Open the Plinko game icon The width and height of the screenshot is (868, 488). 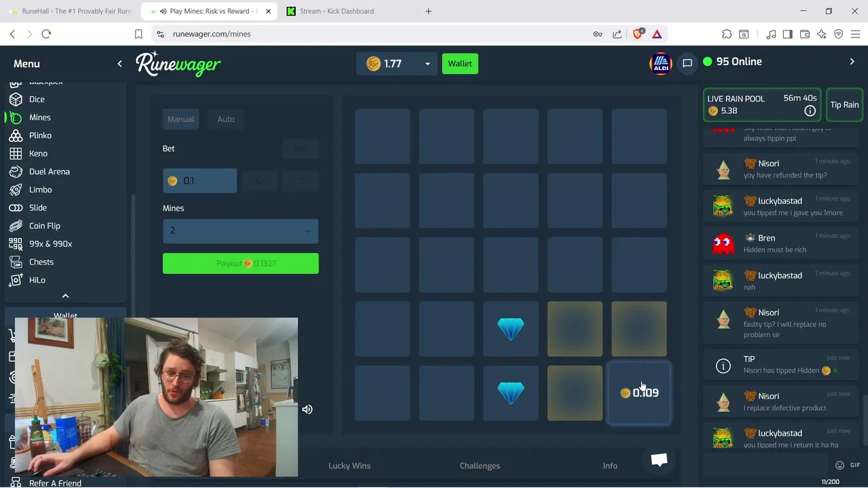point(16,136)
